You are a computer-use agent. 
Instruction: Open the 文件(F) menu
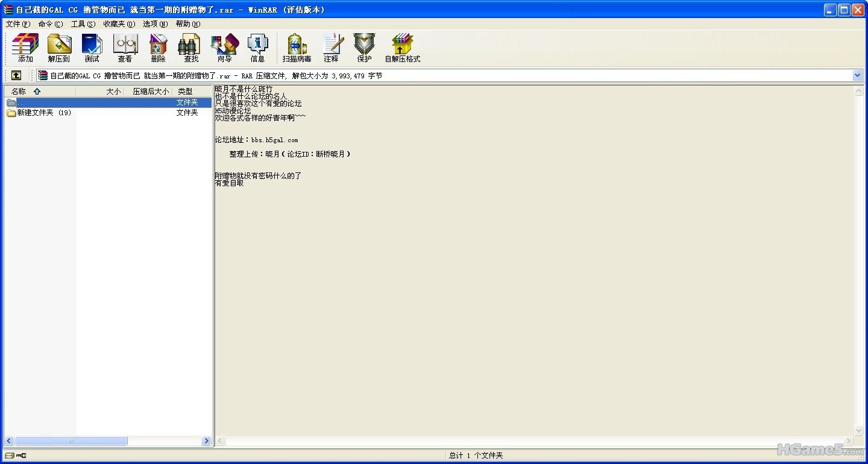[x=17, y=24]
